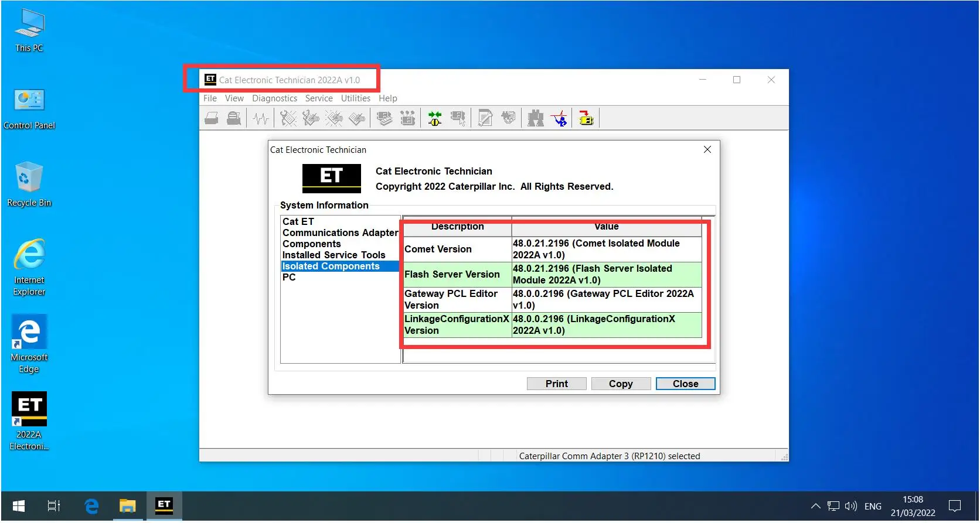
Task: Click the printer icon in the toolbar
Action: (x=212, y=119)
